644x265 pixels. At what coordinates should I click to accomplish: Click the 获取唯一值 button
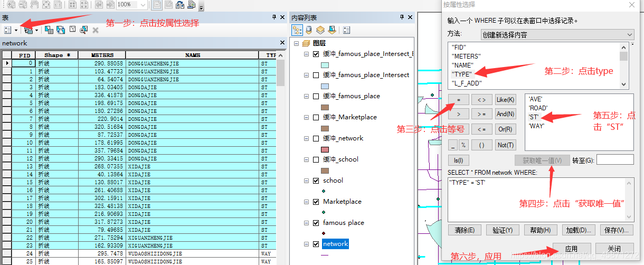point(542,160)
